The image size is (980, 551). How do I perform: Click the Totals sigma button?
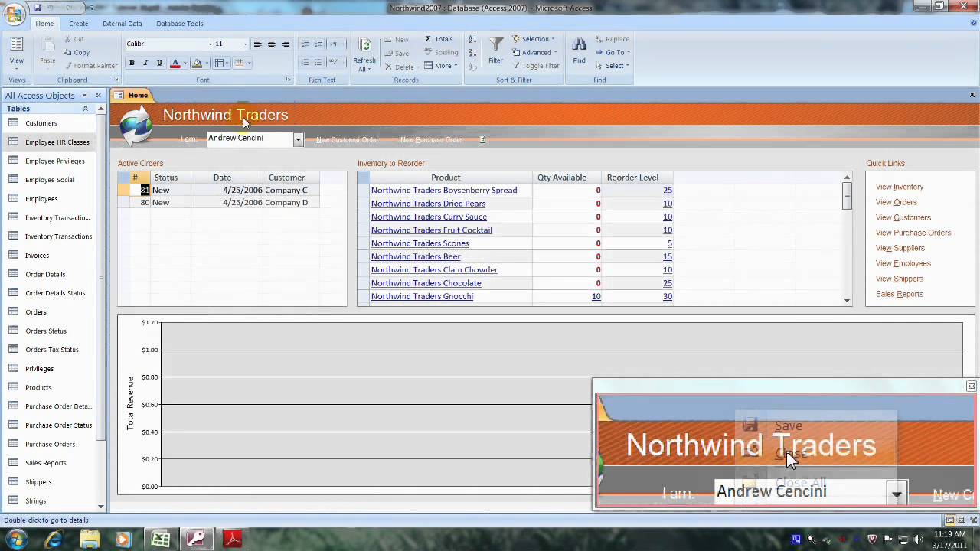439,39
